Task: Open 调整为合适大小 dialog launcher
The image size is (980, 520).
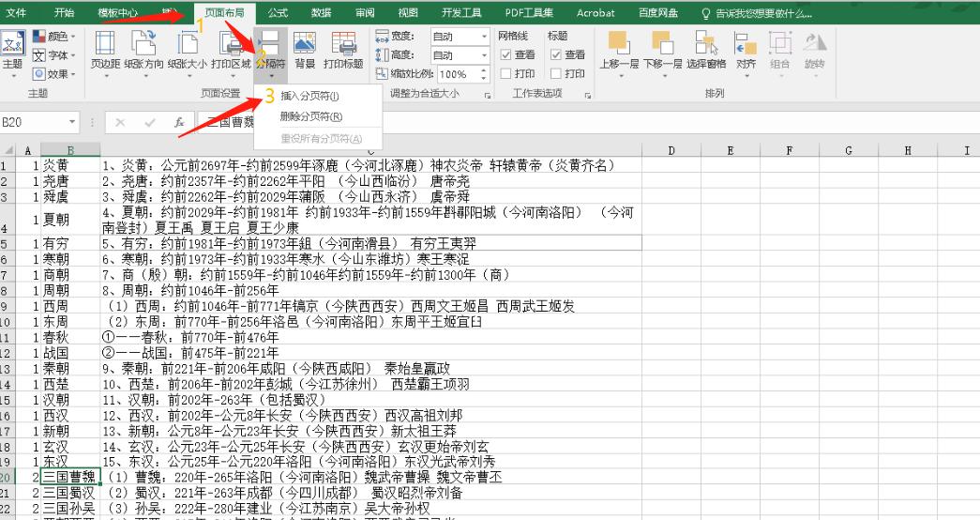Action: click(487, 95)
